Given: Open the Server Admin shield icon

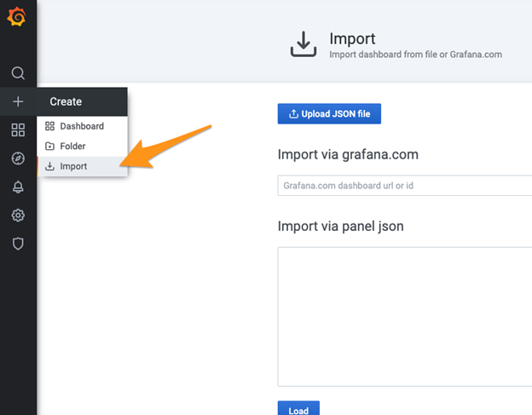Looking at the screenshot, I should (18, 244).
